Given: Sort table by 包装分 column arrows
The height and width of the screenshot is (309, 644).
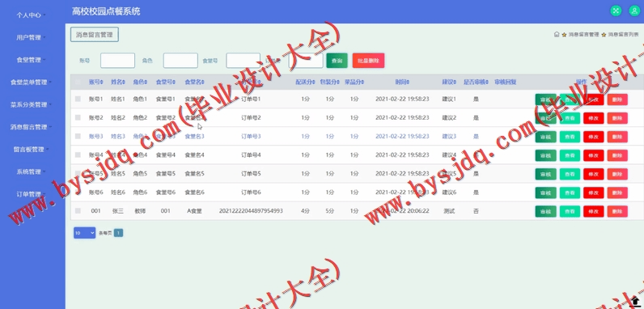Looking at the screenshot, I should (338, 83).
